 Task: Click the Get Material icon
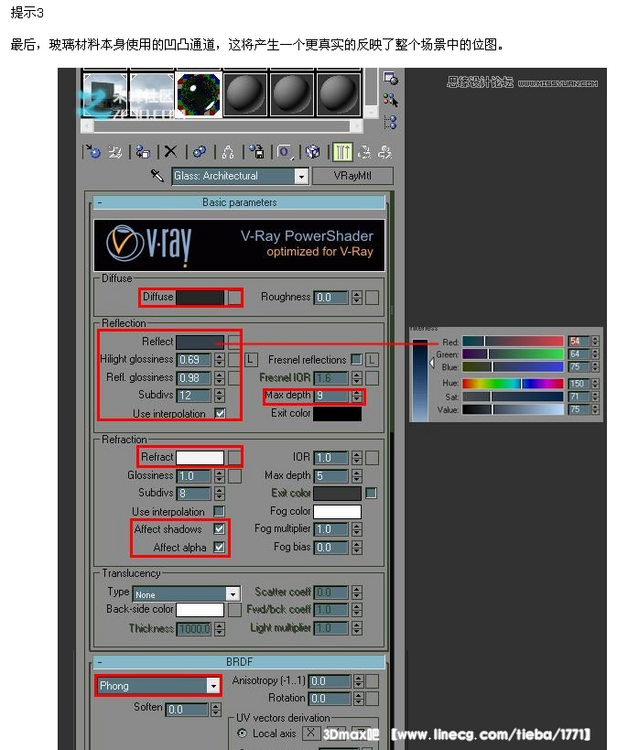pyautogui.click(x=93, y=152)
